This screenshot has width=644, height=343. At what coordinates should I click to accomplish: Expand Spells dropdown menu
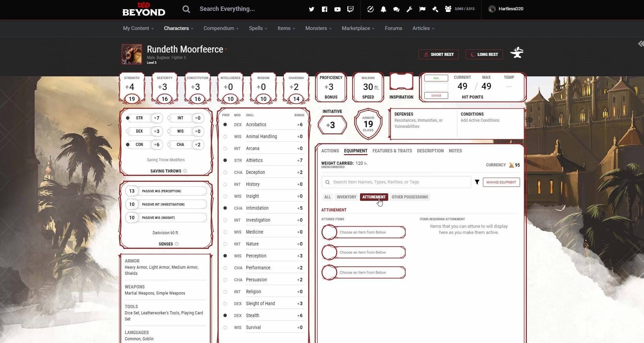click(258, 28)
